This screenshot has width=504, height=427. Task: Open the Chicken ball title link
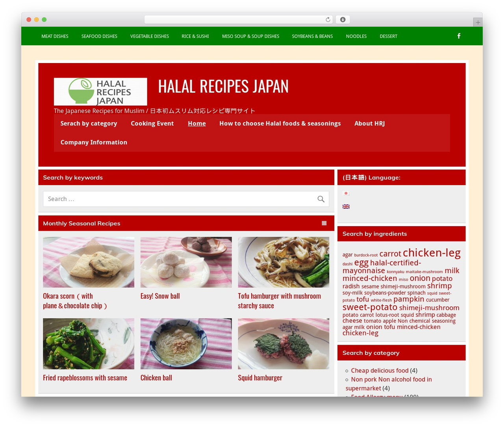156,378
